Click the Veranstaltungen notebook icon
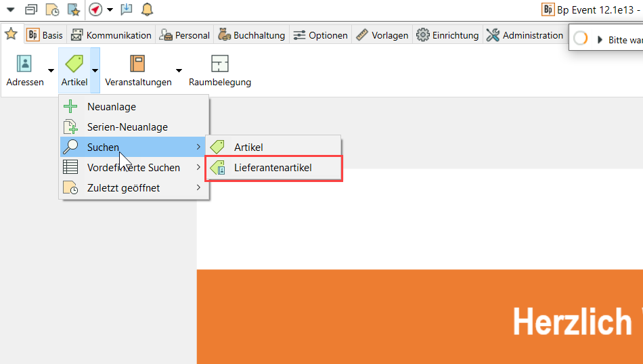 pos(137,64)
